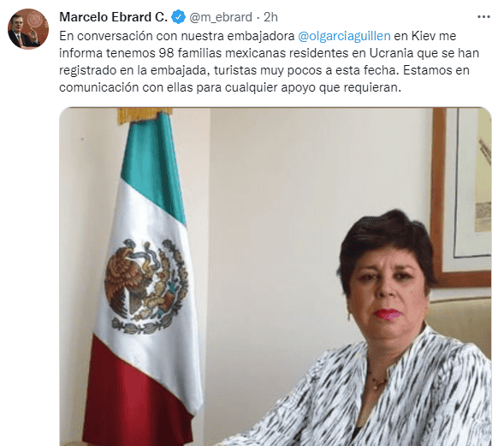Click the text 98 familias mexicanas
The width and height of the screenshot is (504, 446).
(x=222, y=53)
